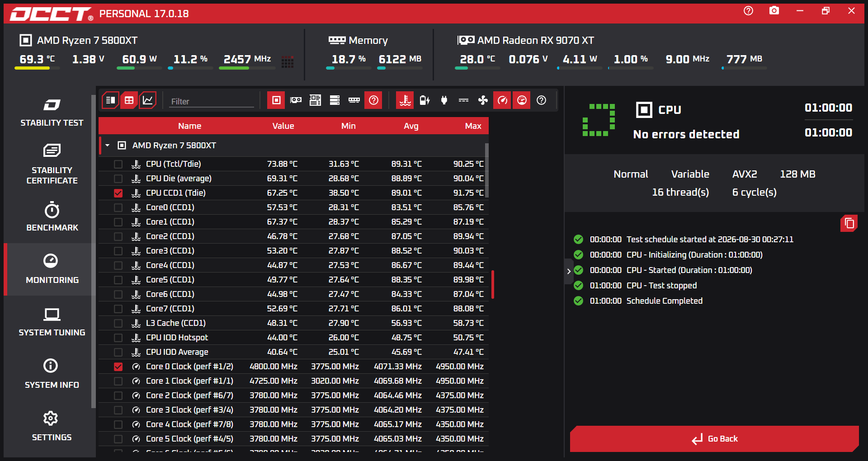Enable the CPU (Tctl/Tdie) checkbox
The height and width of the screenshot is (461, 868).
118,164
